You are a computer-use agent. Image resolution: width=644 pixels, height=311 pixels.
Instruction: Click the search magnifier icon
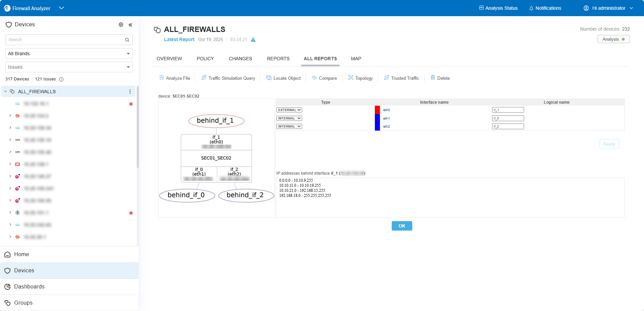(x=127, y=40)
